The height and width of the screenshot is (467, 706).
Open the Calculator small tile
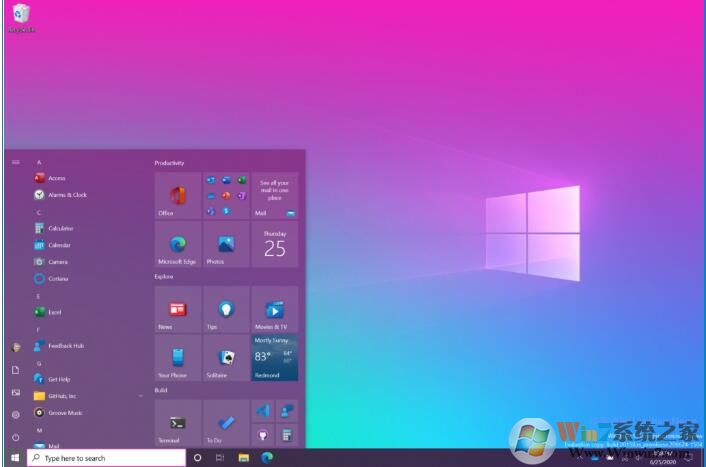coord(287,435)
